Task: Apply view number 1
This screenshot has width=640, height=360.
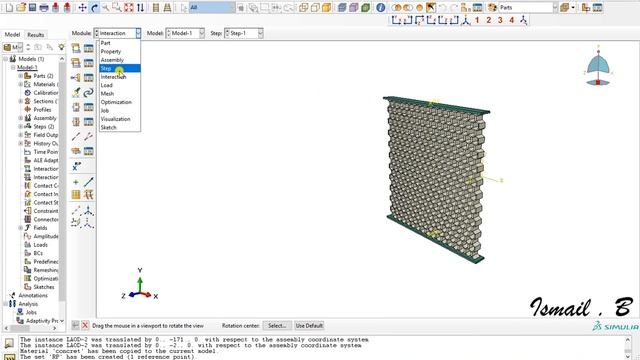Action: click(x=477, y=20)
